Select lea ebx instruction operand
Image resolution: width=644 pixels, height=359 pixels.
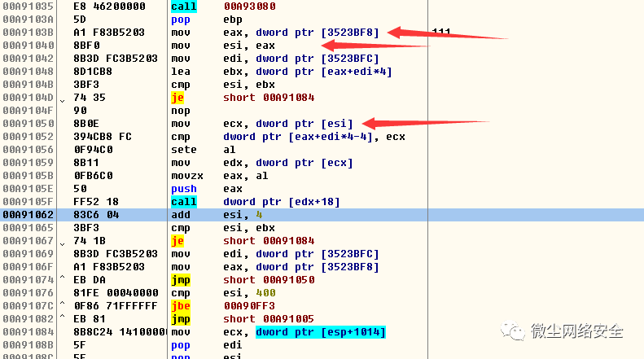[308, 72]
